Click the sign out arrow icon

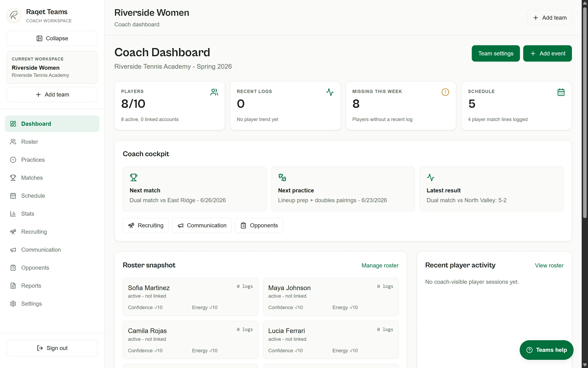[40, 348]
